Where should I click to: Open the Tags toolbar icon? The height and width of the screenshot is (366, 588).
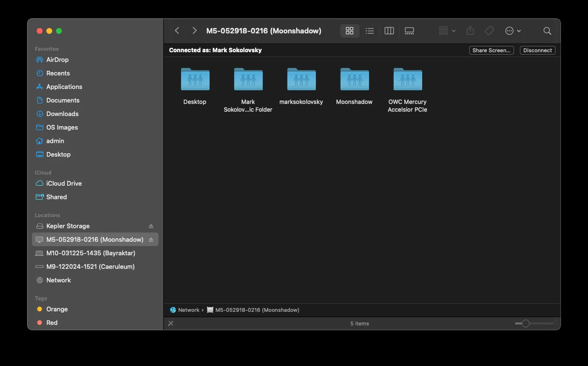click(489, 30)
